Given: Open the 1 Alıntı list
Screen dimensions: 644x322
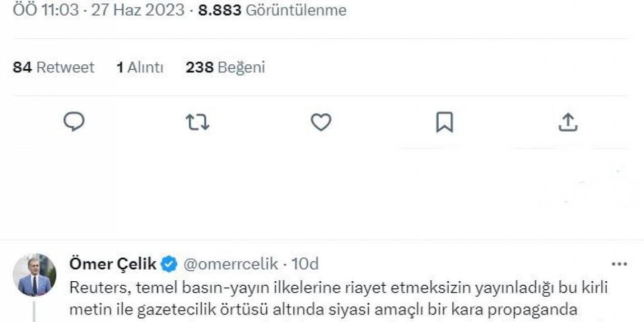Looking at the screenshot, I should click(140, 67).
